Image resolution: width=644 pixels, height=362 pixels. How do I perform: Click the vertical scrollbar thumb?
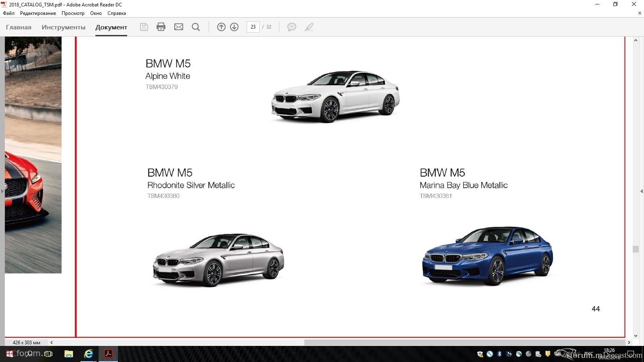point(636,249)
